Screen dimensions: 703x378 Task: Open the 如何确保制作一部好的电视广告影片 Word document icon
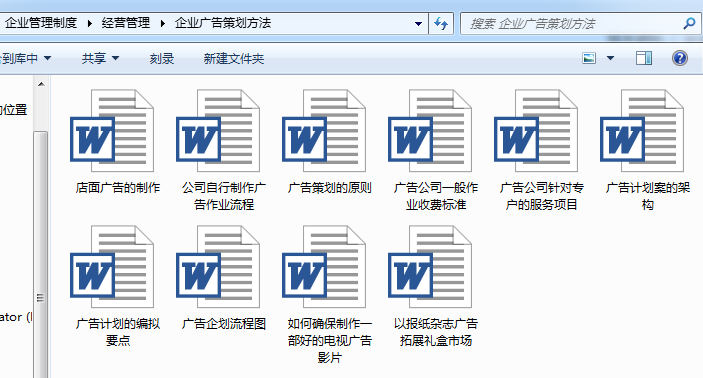324,266
